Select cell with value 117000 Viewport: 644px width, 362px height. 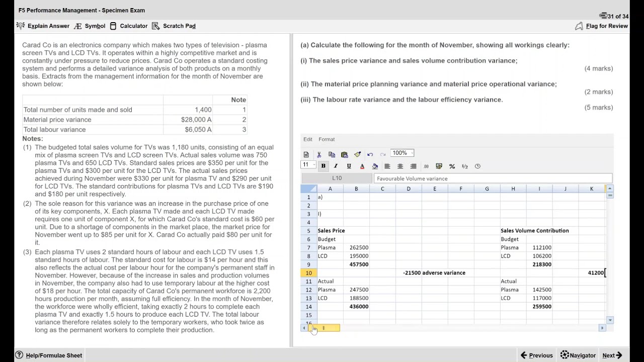(x=539, y=298)
